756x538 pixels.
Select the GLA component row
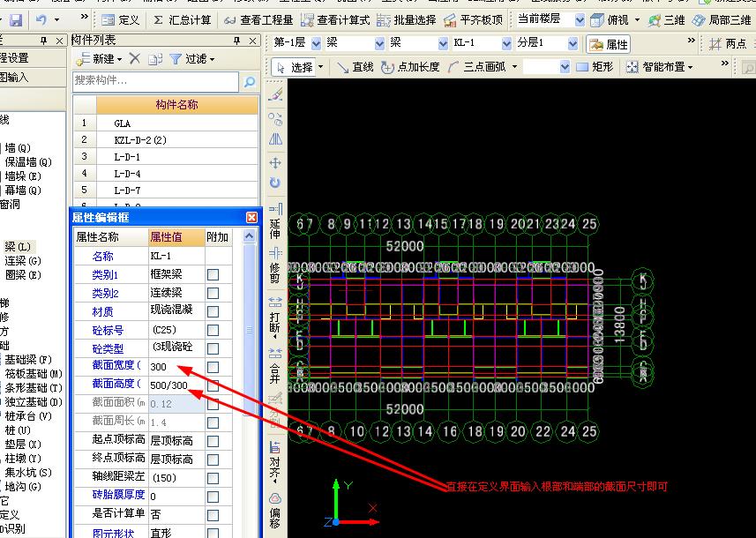[x=166, y=123]
